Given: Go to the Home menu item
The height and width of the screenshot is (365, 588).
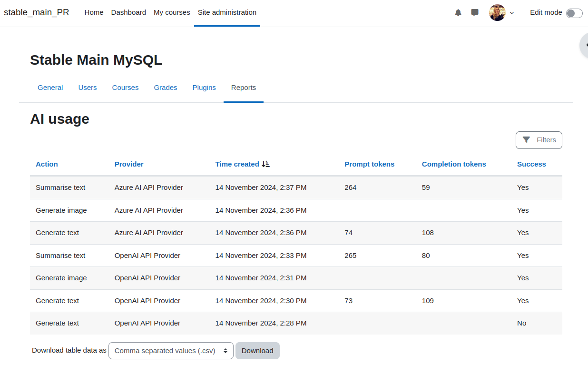Looking at the screenshot, I should click(x=94, y=13).
